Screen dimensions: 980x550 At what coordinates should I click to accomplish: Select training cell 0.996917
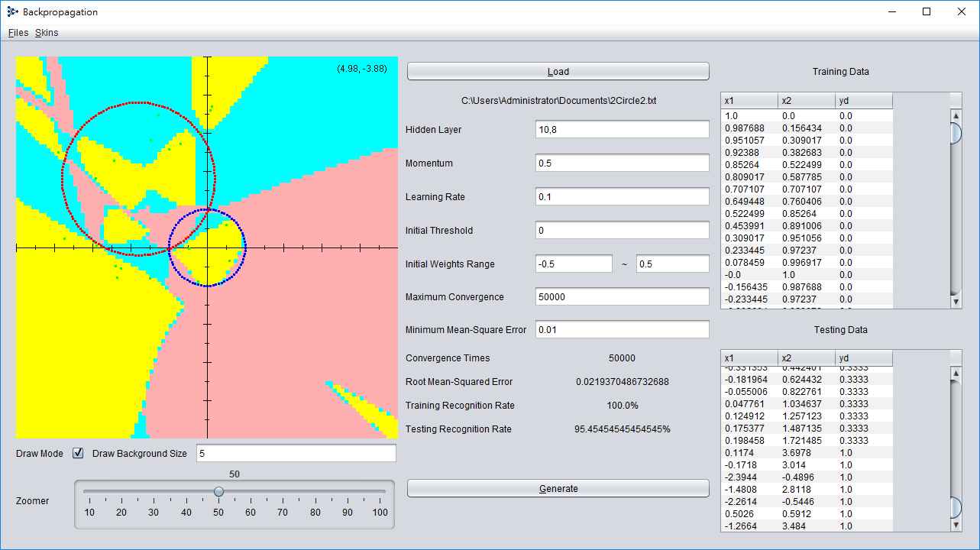[807, 263]
